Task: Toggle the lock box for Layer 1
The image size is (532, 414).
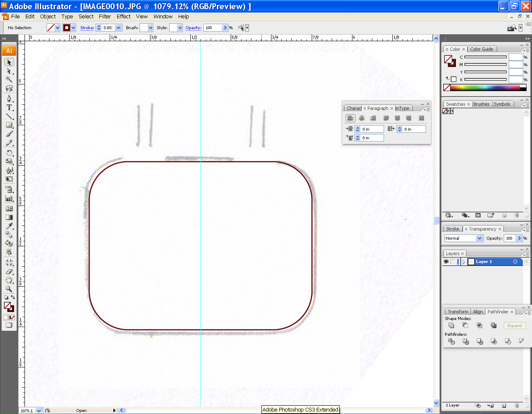Action: click(x=453, y=262)
